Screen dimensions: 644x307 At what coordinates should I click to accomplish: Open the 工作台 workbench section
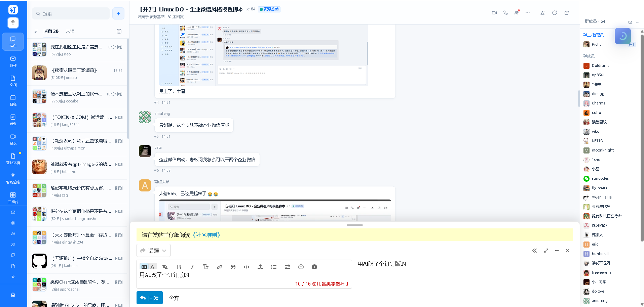[13, 198]
